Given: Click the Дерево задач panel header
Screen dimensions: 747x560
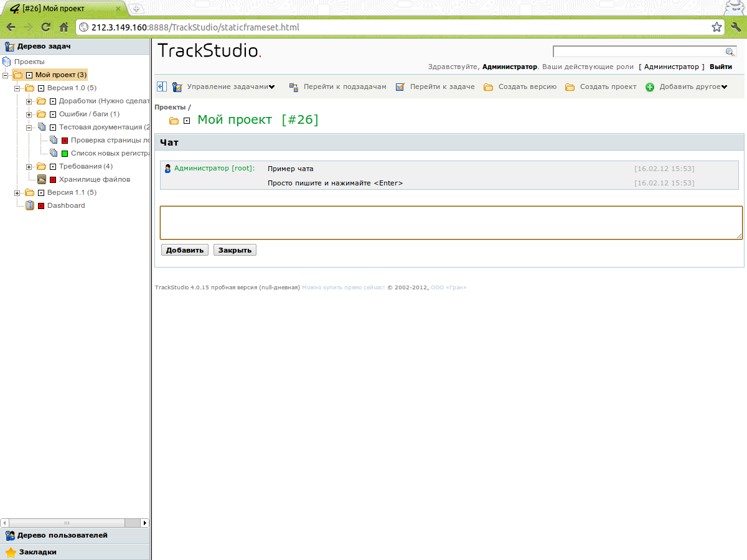Looking at the screenshot, I should (75, 46).
